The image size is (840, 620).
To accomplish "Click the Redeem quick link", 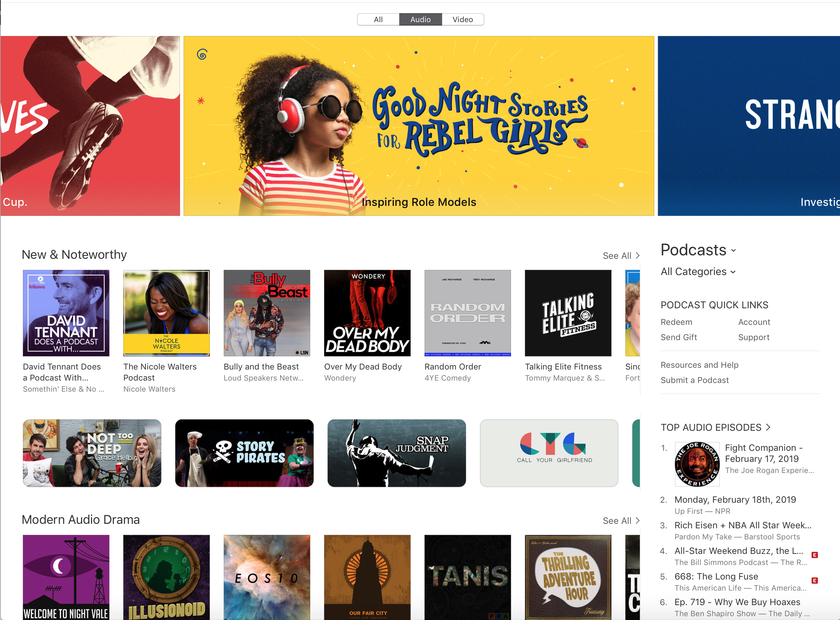I will pos(676,322).
